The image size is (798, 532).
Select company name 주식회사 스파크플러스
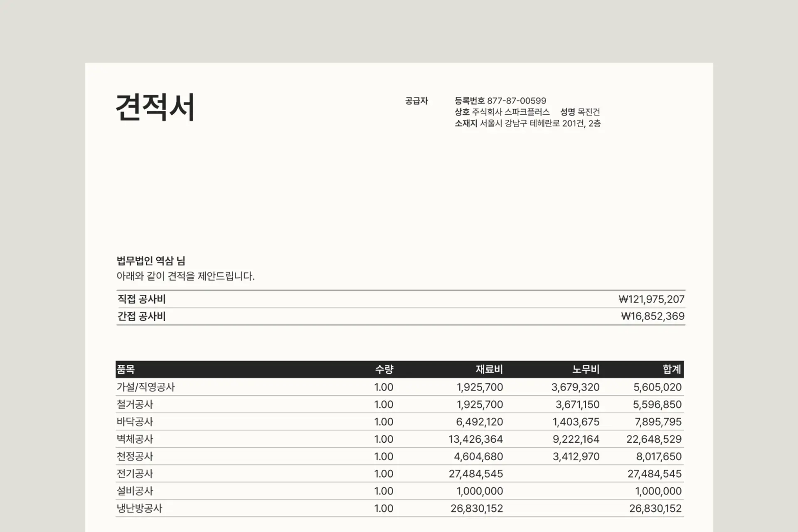(511, 112)
